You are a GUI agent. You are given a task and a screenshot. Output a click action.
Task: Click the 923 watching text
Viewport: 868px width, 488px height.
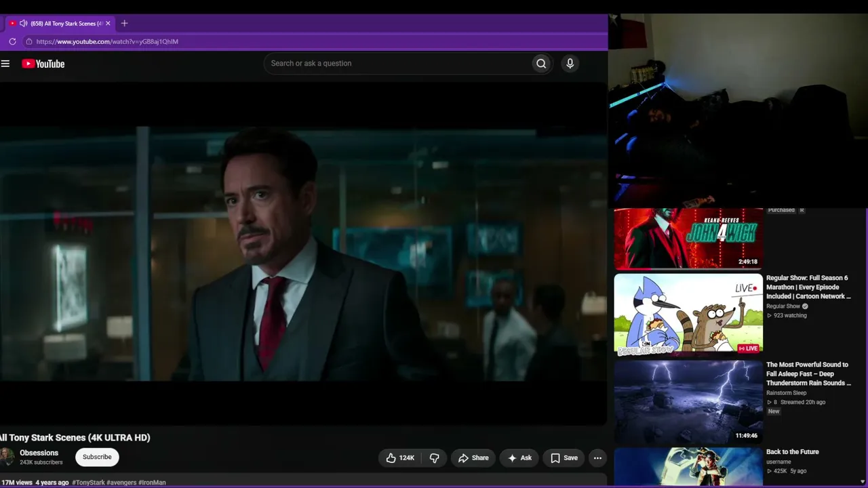point(790,316)
